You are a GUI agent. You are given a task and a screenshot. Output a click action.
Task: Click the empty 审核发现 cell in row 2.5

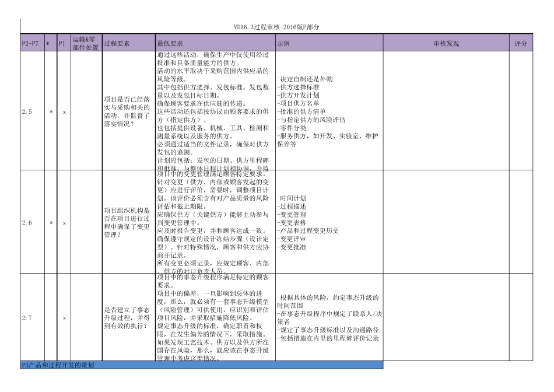[446, 111]
